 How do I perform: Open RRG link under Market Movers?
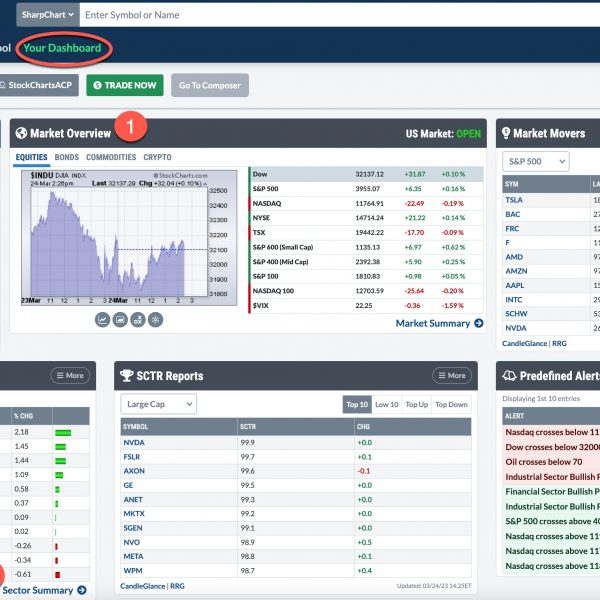(x=559, y=343)
